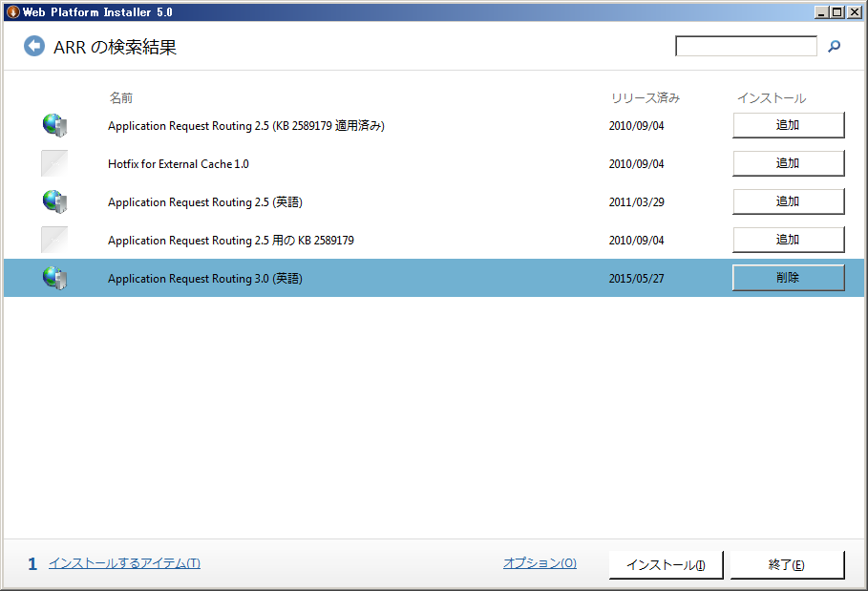Click the globe icon for ARR 2.5 (英語)
Screen dimensions: 868x591
pos(54,201)
